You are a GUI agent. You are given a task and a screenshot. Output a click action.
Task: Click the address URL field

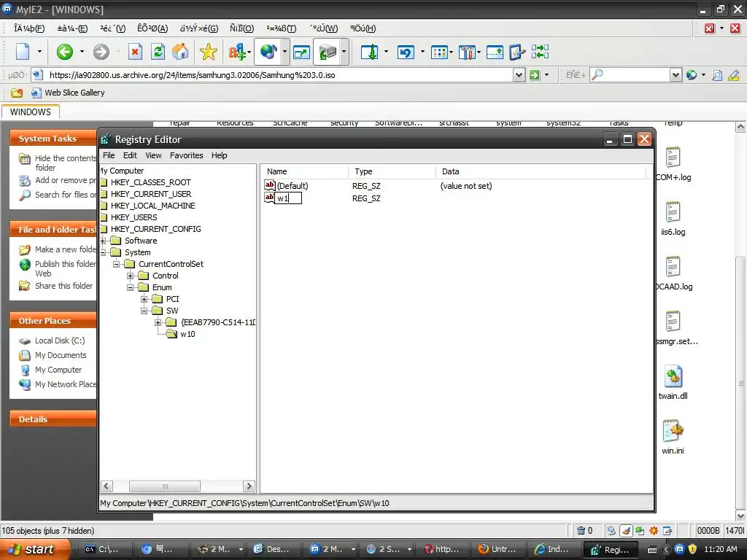click(279, 75)
